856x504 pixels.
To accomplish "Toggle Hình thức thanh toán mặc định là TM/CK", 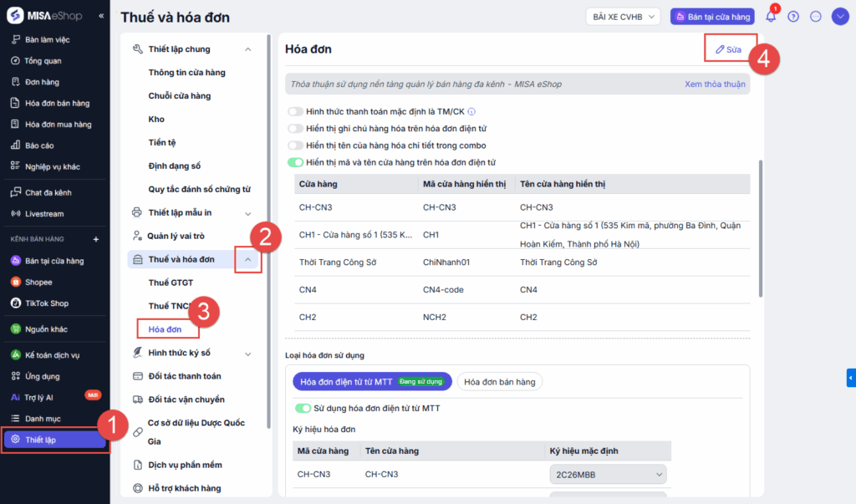I will [295, 111].
